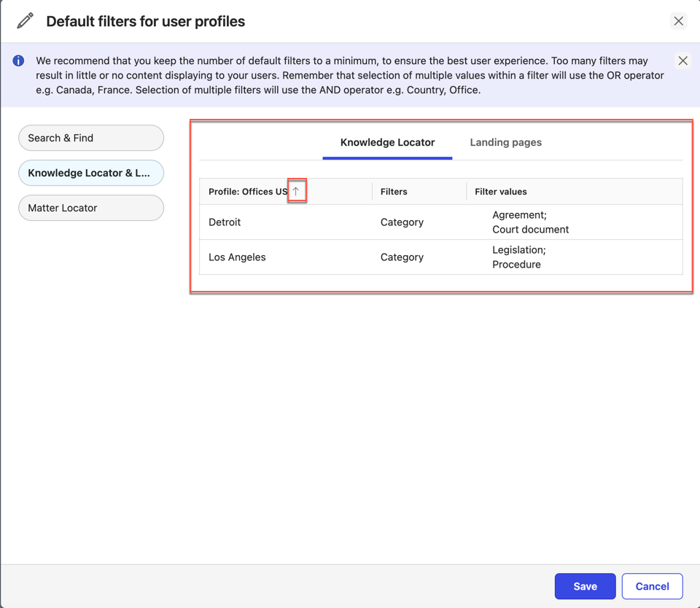Select the Knowledge Locator & L... section
This screenshot has width=700, height=608.
click(x=91, y=173)
